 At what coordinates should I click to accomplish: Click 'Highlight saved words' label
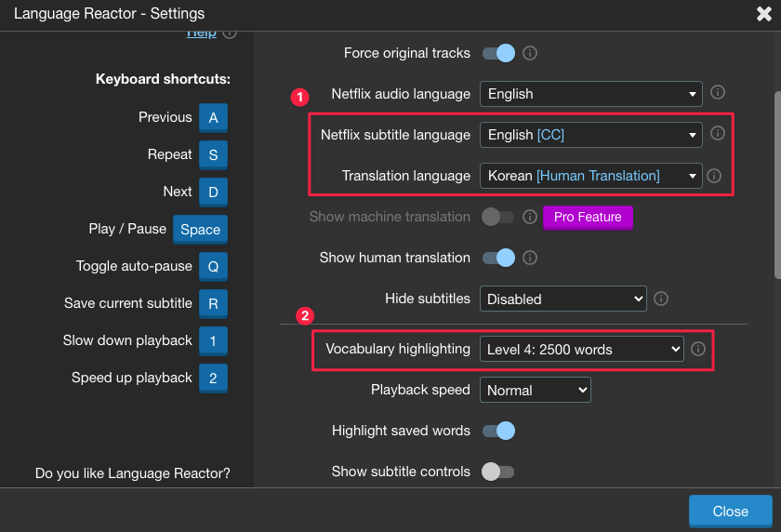pyautogui.click(x=401, y=431)
